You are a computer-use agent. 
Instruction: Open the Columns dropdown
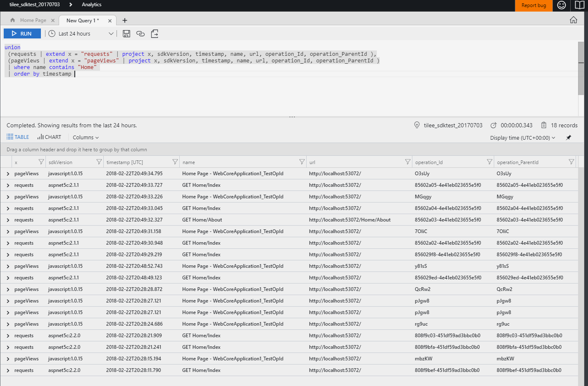[85, 137]
